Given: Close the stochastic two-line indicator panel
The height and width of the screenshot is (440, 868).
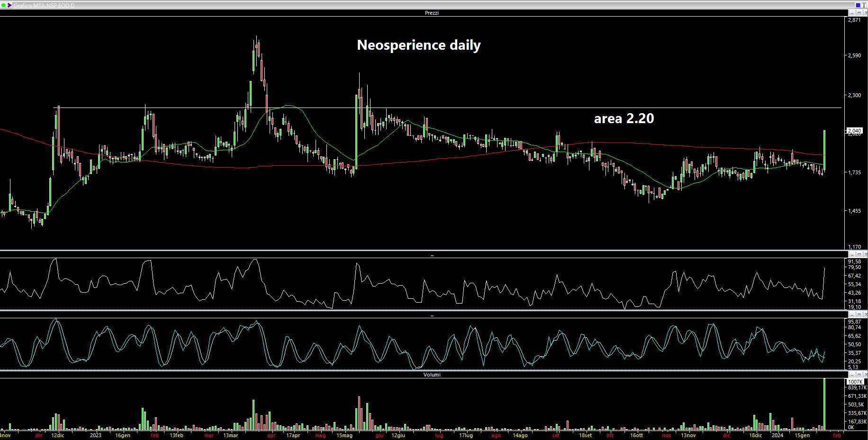Looking at the screenshot, I should pos(865,314).
